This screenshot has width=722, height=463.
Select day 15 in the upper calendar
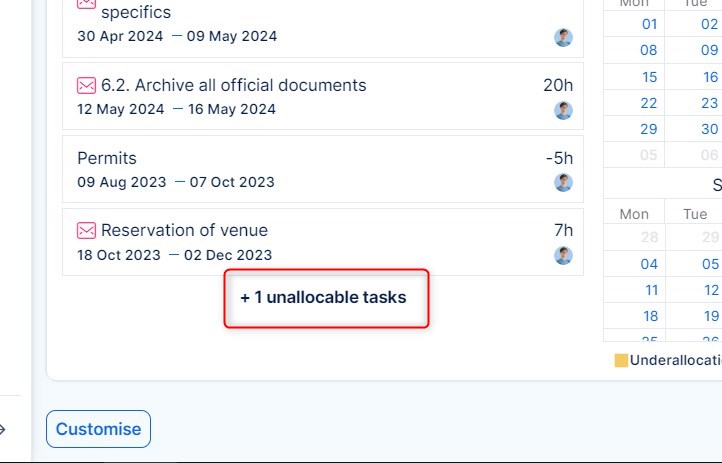pos(650,77)
